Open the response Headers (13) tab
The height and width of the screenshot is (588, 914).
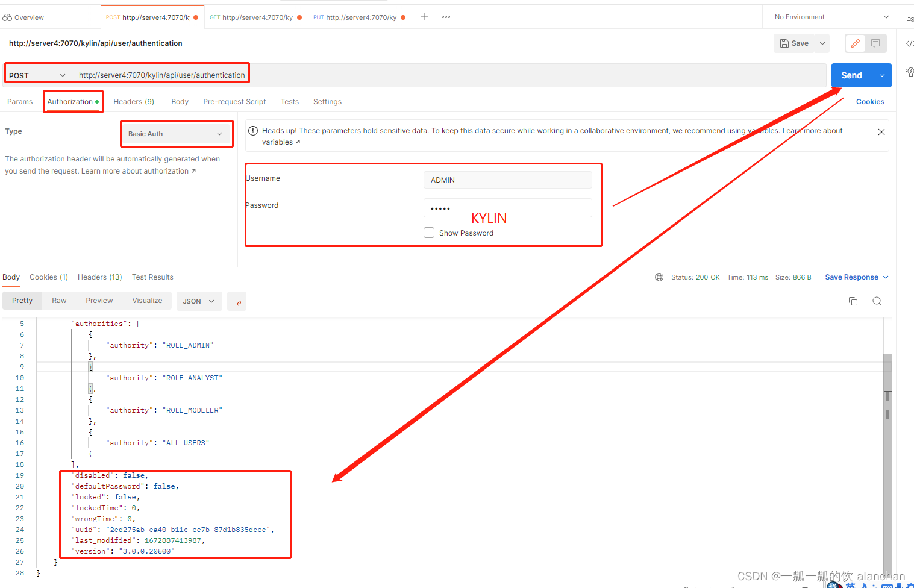(x=100, y=277)
